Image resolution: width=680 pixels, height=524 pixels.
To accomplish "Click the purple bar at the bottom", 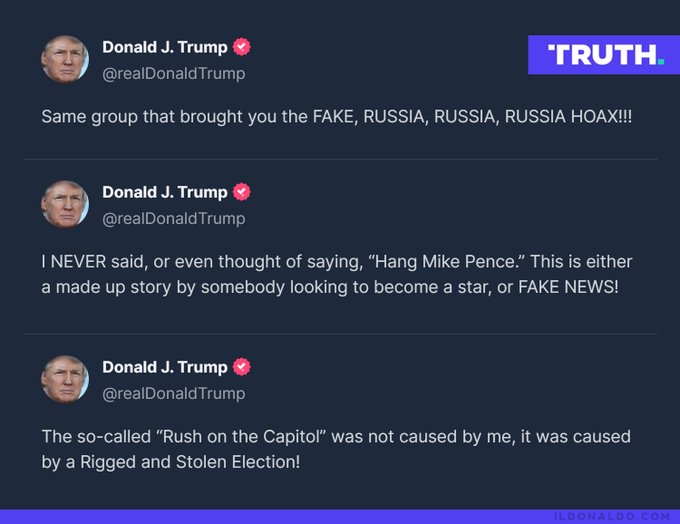I will (340, 517).
